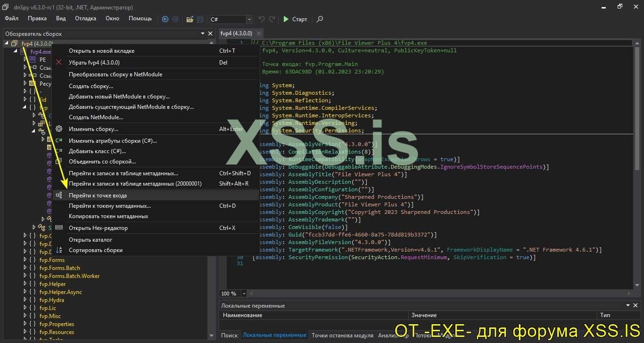Open the Окно menu

[x=112, y=19]
